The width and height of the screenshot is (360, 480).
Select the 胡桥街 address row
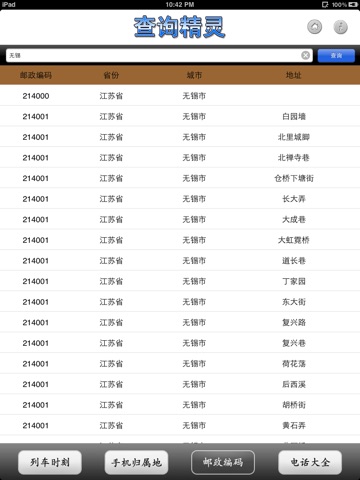point(180,405)
